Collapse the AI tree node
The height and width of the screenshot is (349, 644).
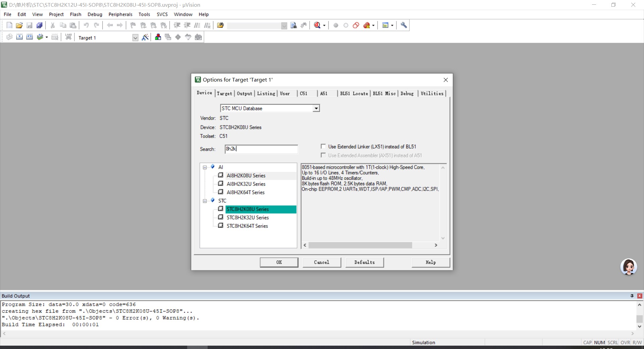[205, 167]
